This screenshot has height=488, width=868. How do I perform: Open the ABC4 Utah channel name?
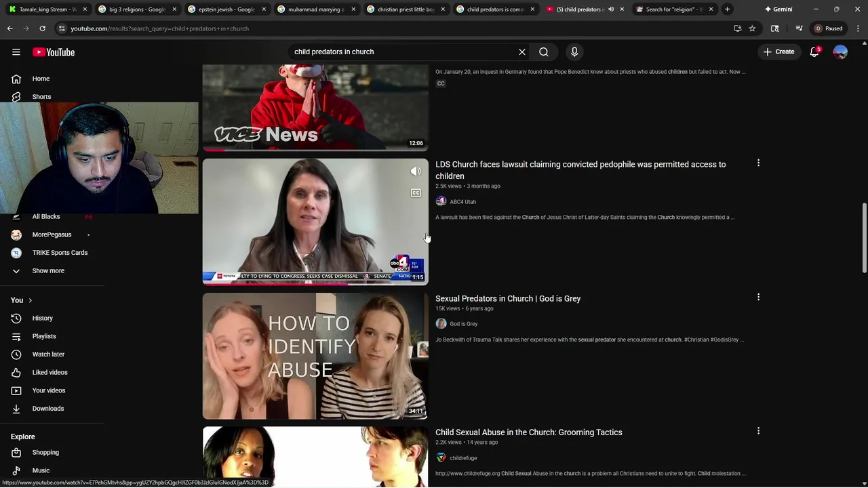[x=462, y=202]
